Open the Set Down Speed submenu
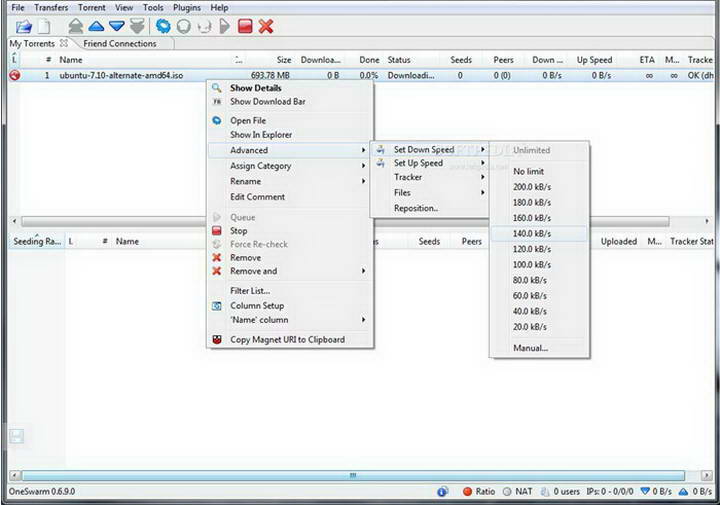Image resolution: width=720 pixels, height=505 pixels. [429, 150]
